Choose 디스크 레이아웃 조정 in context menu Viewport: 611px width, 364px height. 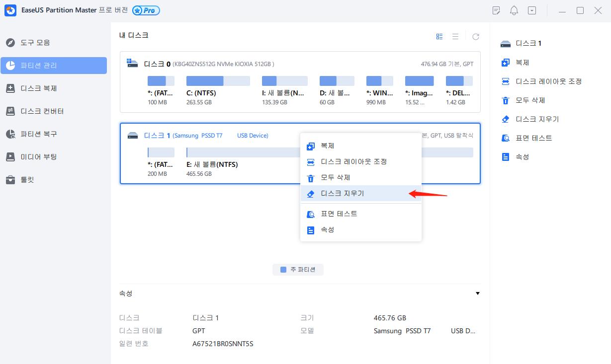[x=361, y=162]
